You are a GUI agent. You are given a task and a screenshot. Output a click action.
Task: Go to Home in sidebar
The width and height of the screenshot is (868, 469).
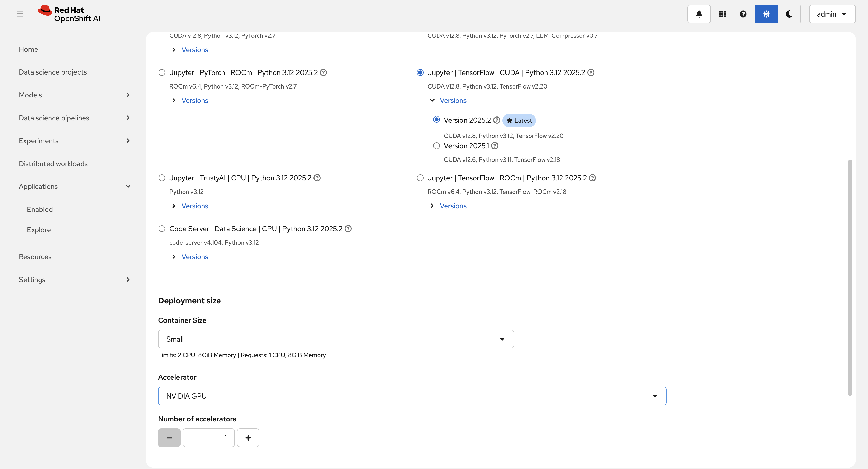tap(28, 49)
